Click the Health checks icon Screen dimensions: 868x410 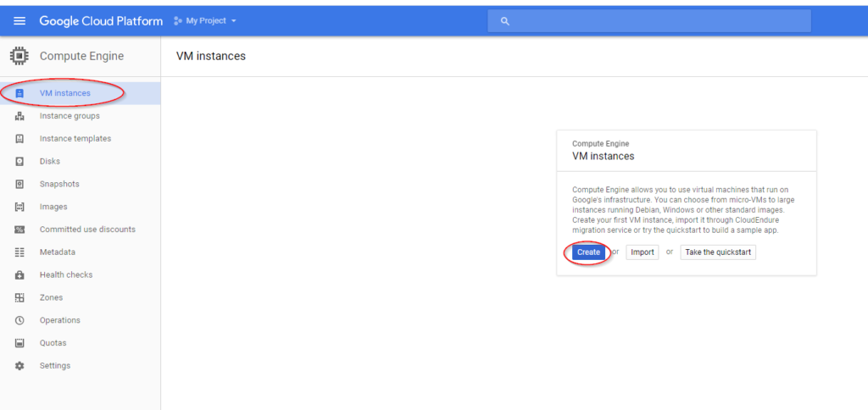coord(19,275)
